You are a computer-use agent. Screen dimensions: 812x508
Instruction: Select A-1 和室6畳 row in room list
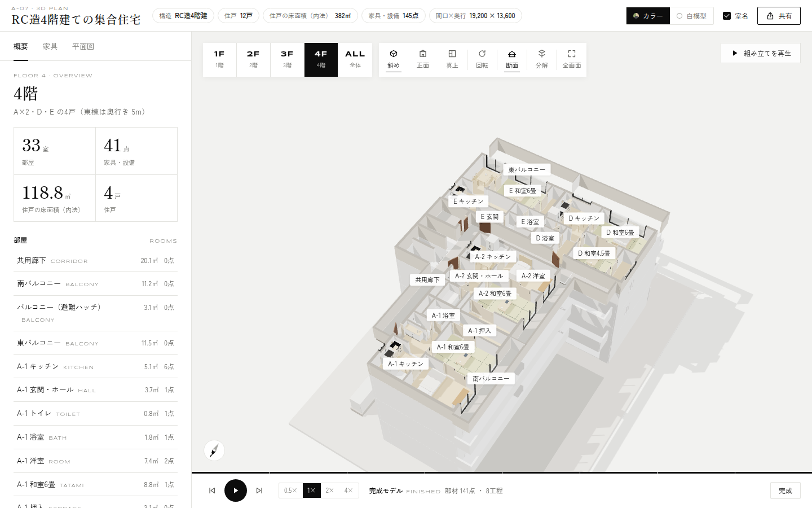(95, 485)
